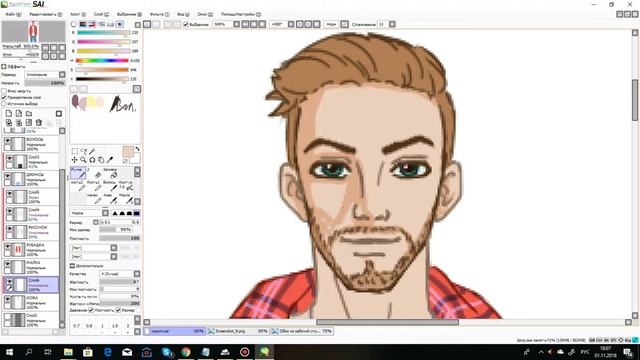Select the lasso selection tool
This screenshot has height=360, width=640.
(x=83, y=151)
